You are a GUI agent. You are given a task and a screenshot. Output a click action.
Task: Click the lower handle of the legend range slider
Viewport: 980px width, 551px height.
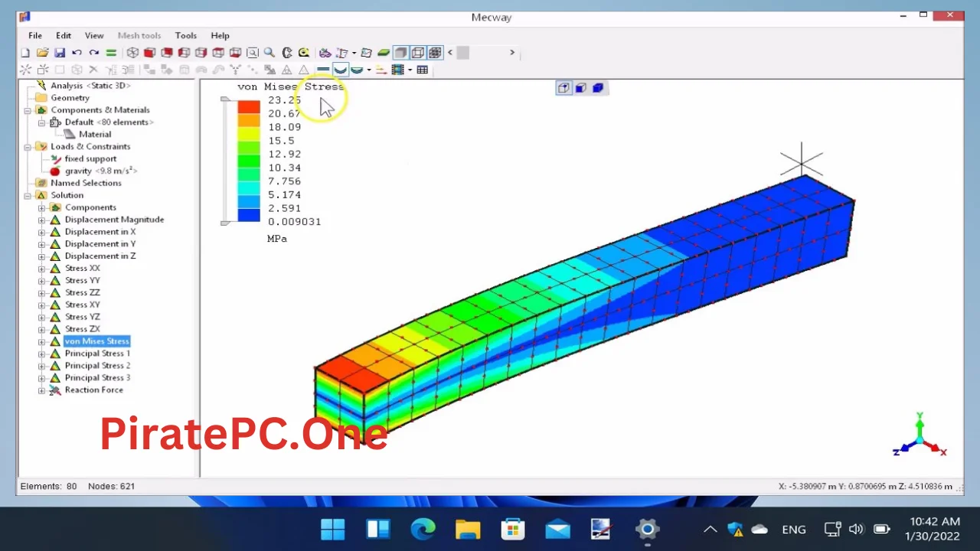pos(224,223)
